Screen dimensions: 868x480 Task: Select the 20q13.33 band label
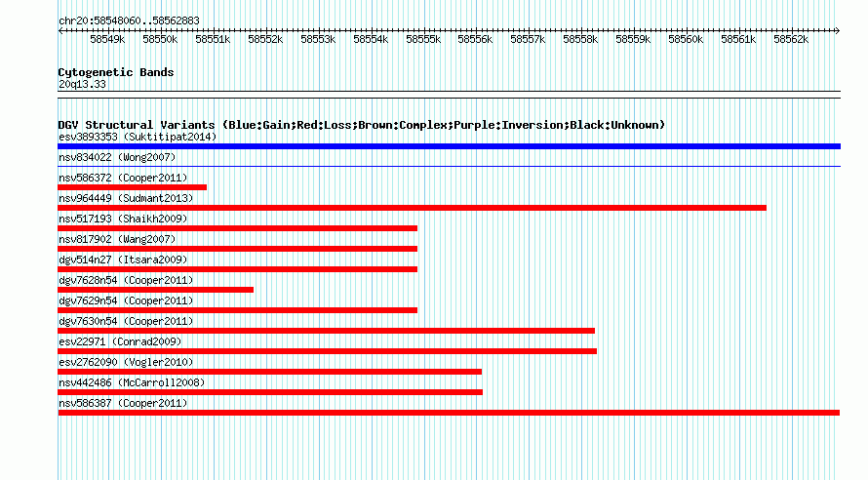[x=82, y=84]
